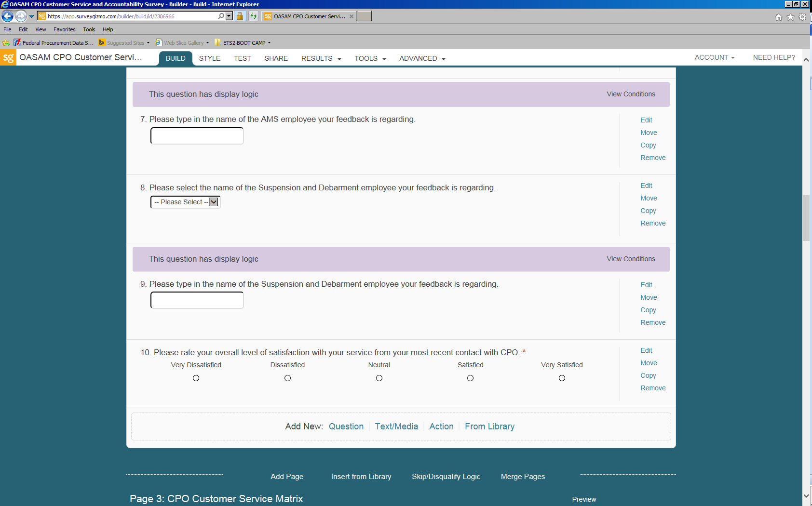
Task: Click the Add to Favorites bar icon
Action: point(6,43)
